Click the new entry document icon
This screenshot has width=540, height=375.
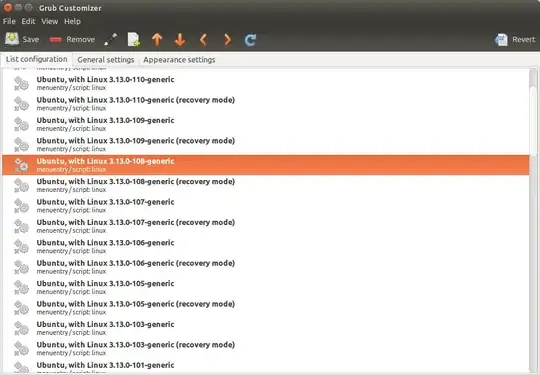click(x=134, y=40)
